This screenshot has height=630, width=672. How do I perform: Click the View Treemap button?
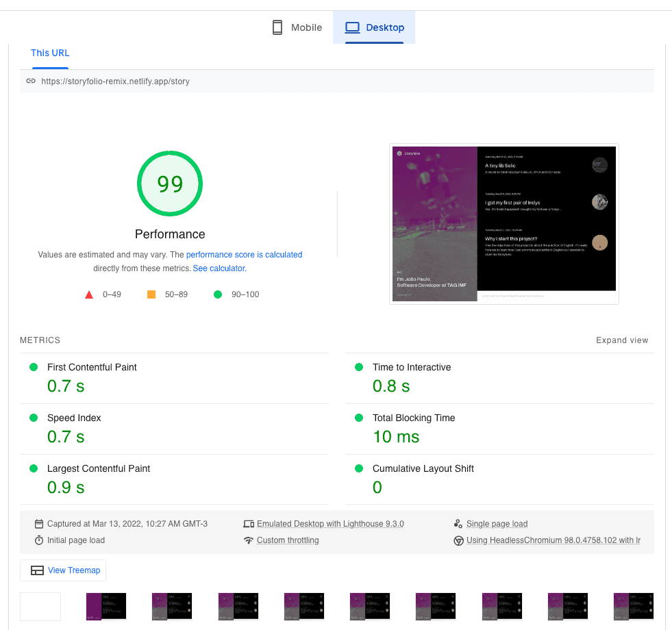63,570
